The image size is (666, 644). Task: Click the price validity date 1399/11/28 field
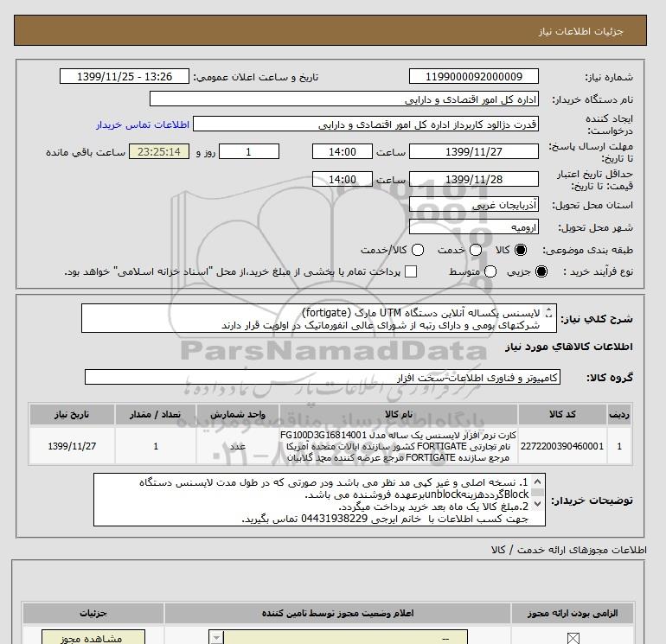pyautogui.click(x=474, y=179)
